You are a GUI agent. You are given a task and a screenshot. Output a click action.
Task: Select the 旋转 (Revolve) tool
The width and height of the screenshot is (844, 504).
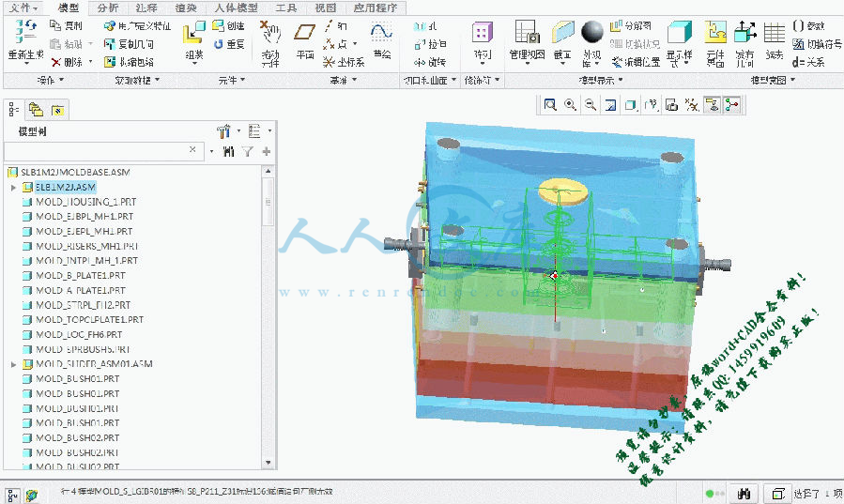pyautogui.click(x=430, y=62)
